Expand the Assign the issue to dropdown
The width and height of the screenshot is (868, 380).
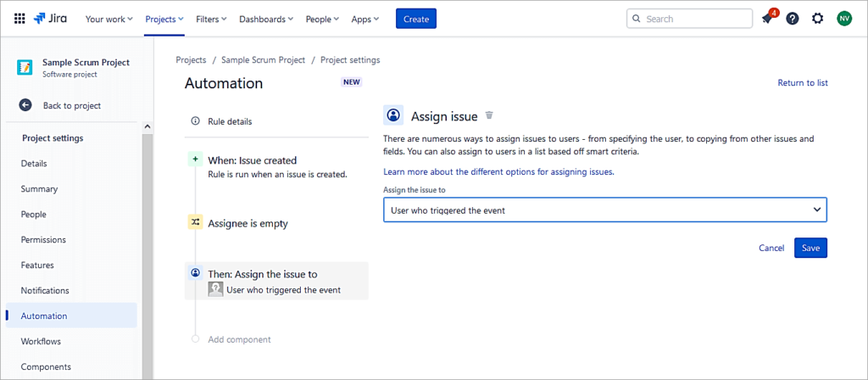coord(605,210)
